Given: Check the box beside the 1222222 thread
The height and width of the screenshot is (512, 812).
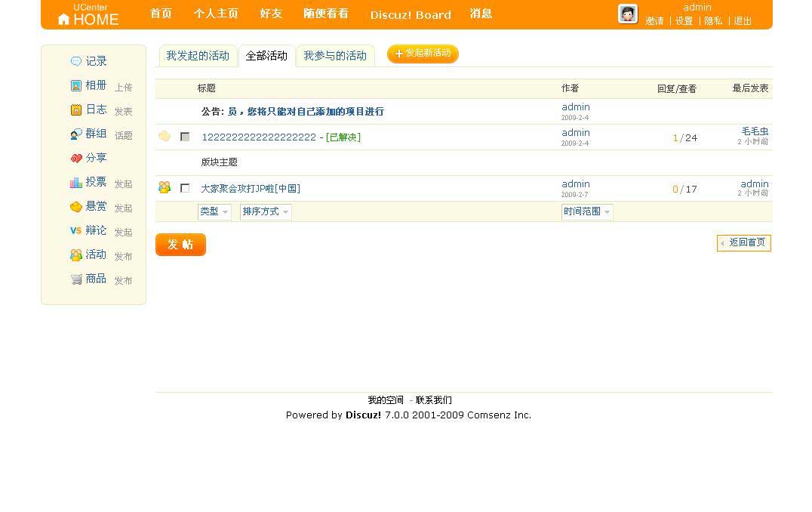Looking at the screenshot, I should pos(185,137).
